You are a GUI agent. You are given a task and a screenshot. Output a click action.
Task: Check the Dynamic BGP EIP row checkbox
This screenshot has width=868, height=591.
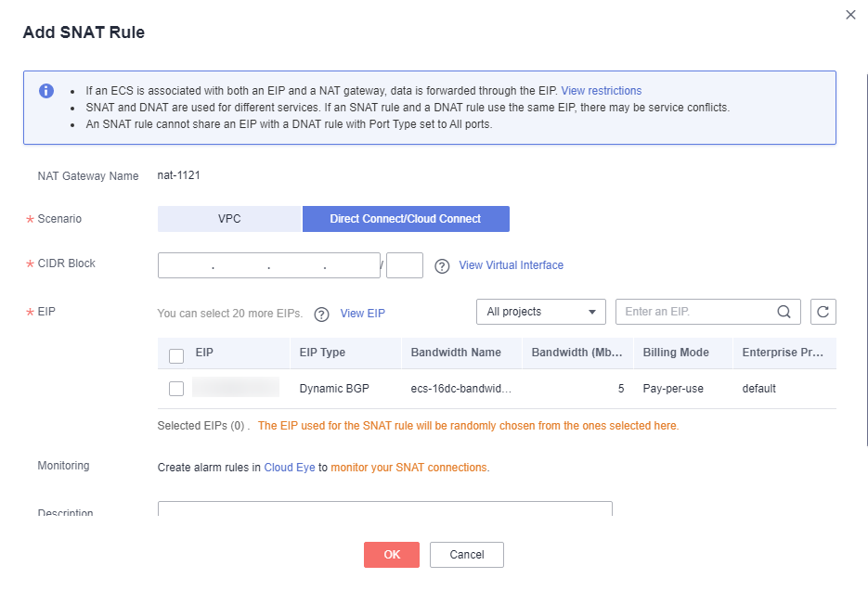[x=176, y=389]
